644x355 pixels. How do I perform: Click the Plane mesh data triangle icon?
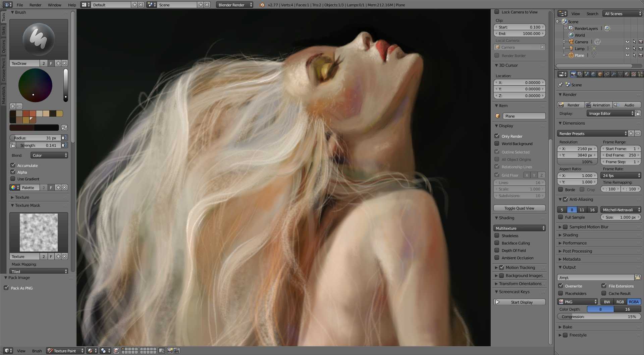[593, 55]
